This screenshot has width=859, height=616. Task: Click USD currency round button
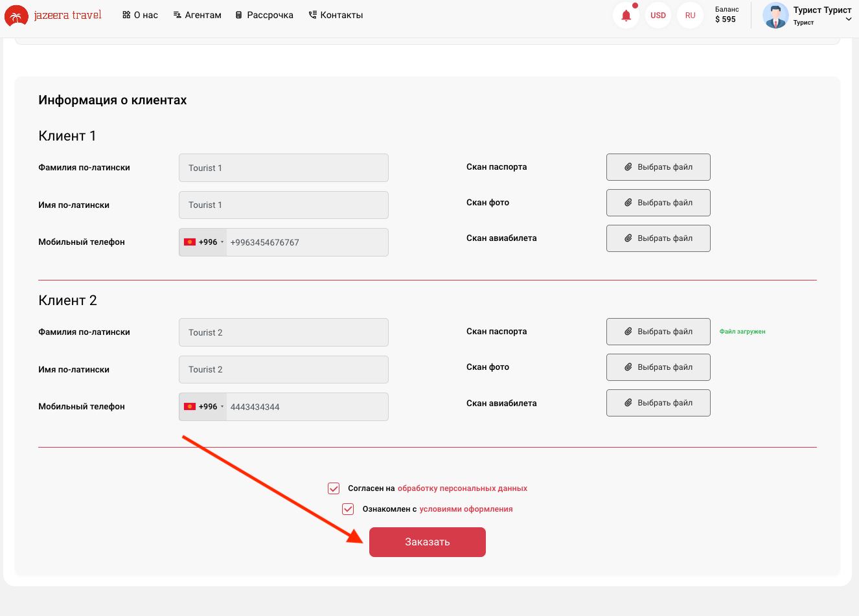pos(658,16)
